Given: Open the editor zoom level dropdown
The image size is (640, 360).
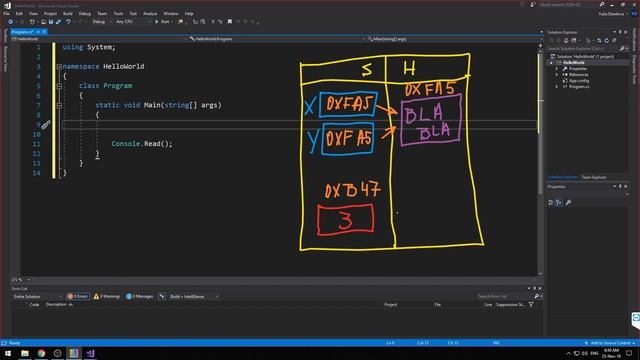Looking at the screenshot, I should [20, 280].
